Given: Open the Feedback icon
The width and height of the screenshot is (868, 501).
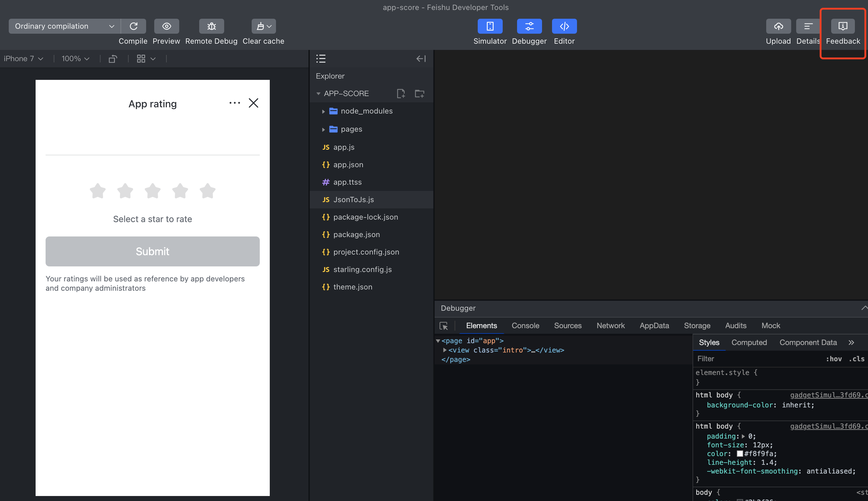Looking at the screenshot, I should click(x=842, y=26).
